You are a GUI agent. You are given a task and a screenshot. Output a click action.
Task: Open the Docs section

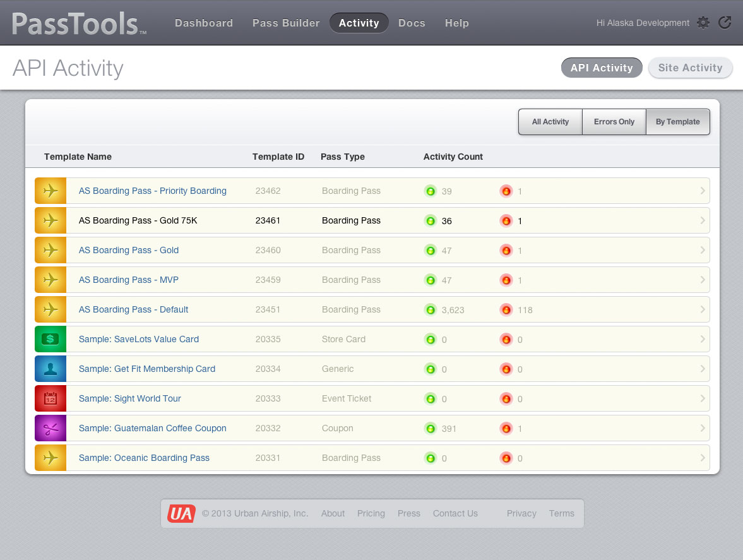[x=412, y=23]
